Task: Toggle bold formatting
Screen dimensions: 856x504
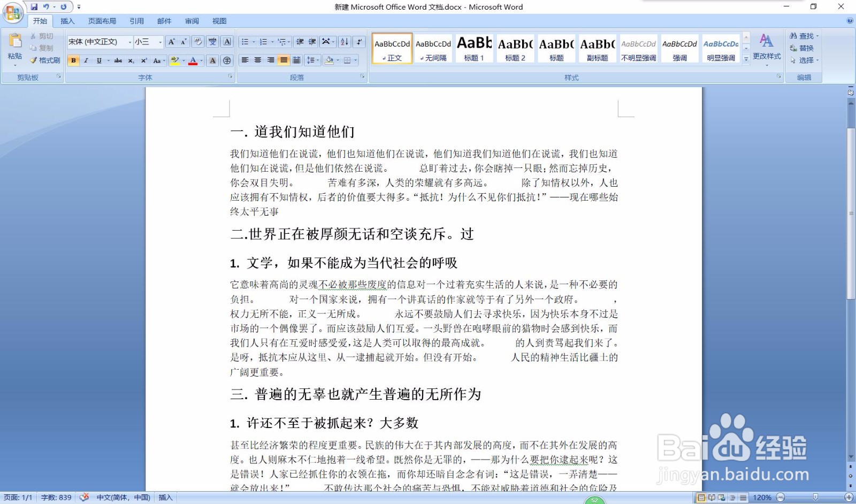Action: (73, 60)
